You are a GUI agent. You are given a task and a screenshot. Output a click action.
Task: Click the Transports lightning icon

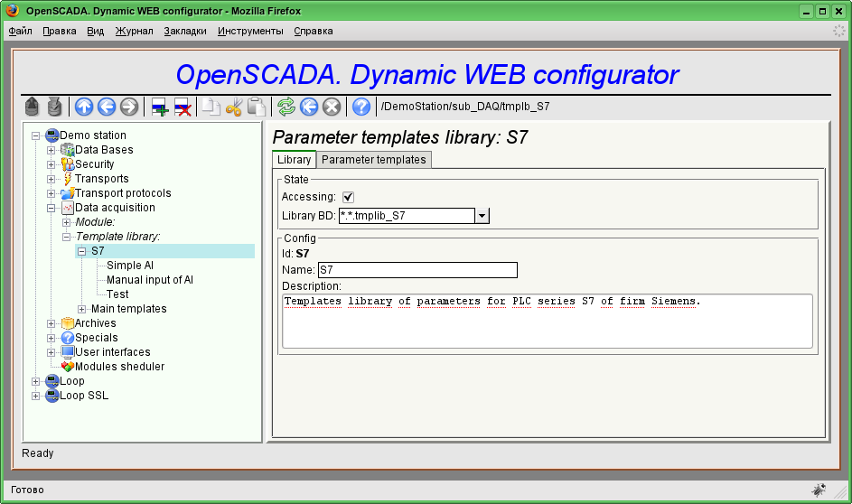pos(68,179)
